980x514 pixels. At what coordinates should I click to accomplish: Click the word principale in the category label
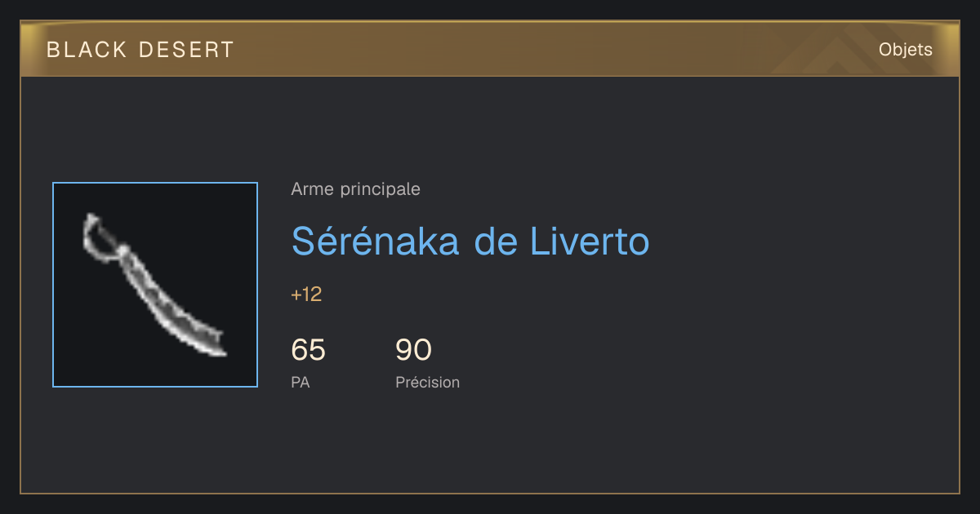point(381,189)
